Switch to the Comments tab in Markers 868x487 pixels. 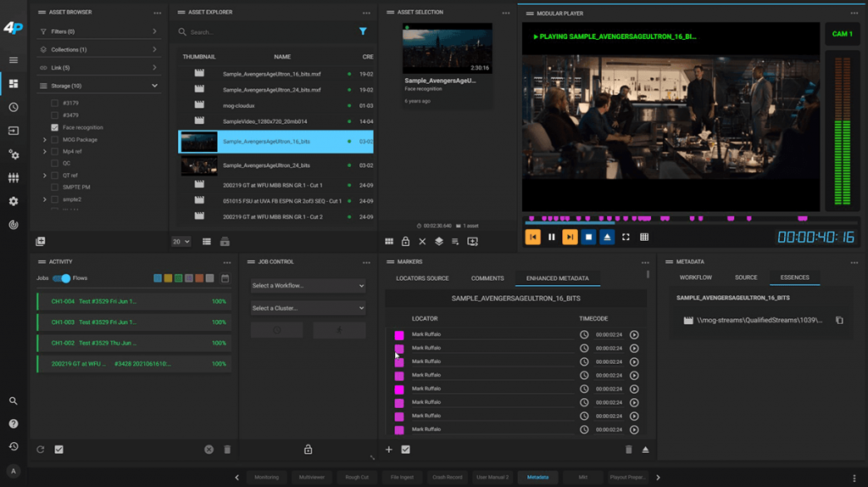[487, 278]
